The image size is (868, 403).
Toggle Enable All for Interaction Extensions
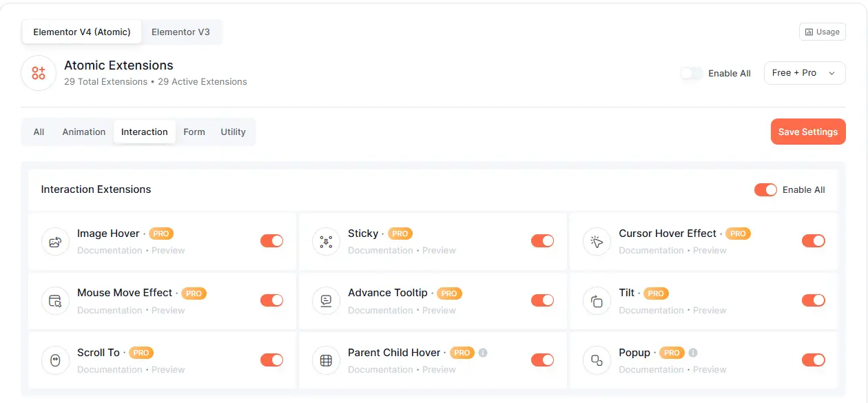(x=765, y=189)
